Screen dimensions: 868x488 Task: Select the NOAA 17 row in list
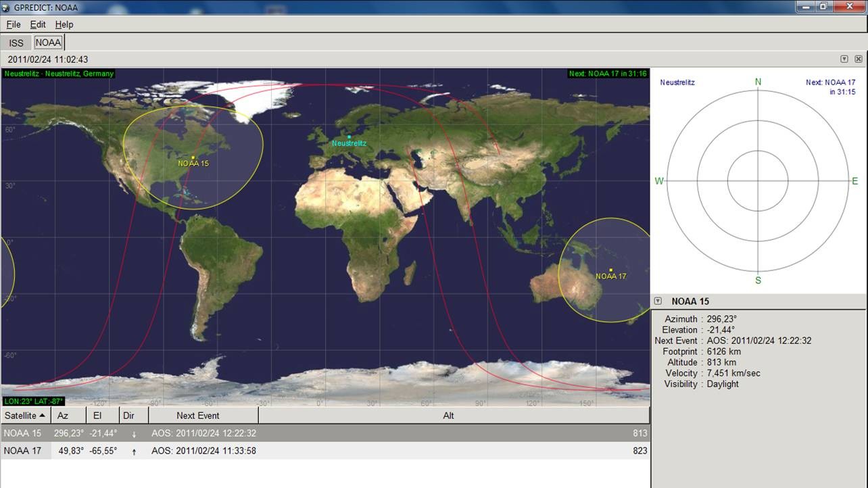[325, 451]
